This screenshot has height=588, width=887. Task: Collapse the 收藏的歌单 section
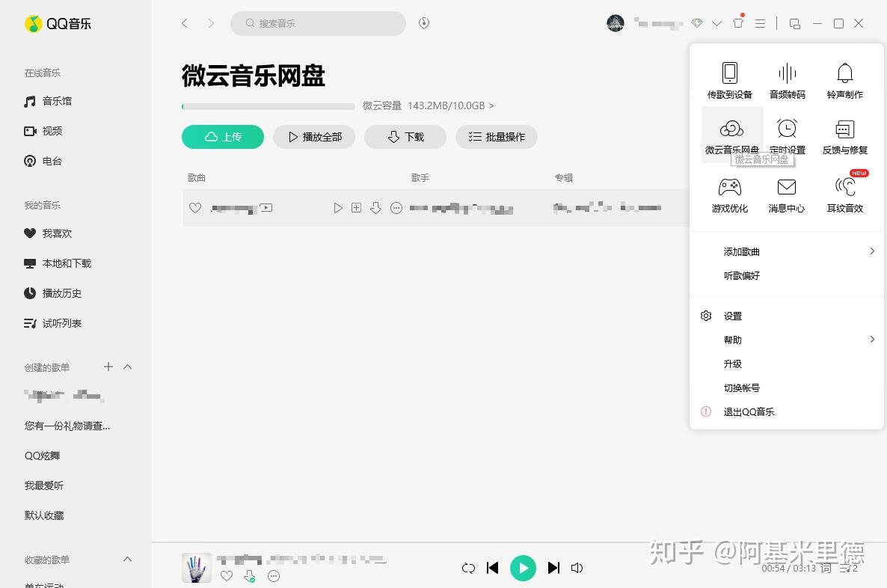pyautogui.click(x=128, y=559)
